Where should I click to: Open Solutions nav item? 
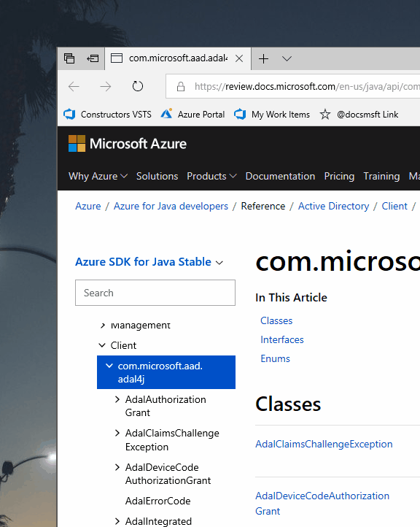point(157,176)
